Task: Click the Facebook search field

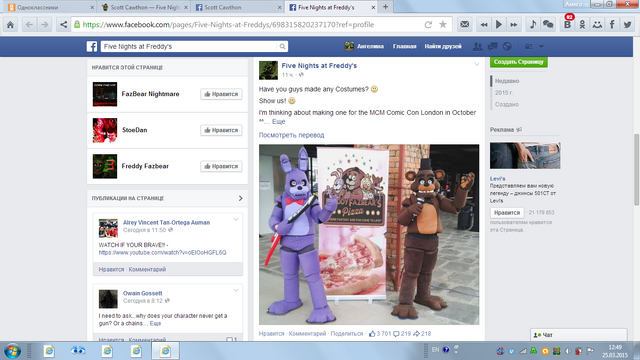Action: click(x=189, y=47)
